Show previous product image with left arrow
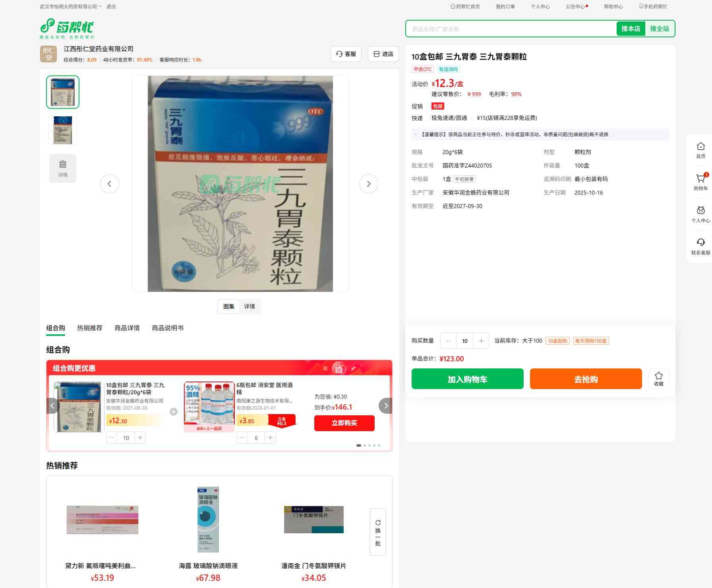This screenshot has height=588, width=712. (x=109, y=184)
